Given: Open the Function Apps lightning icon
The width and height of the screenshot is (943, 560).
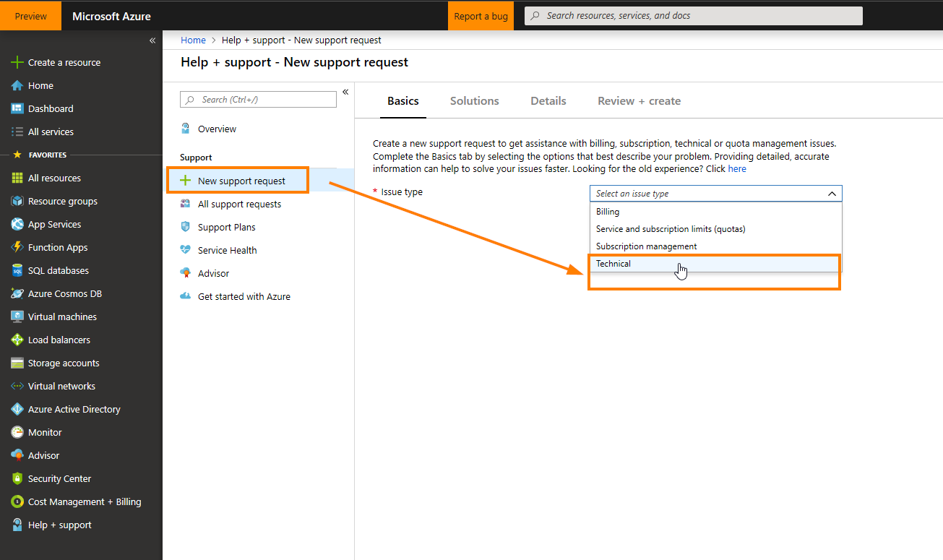Looking at the screenshot, I should pos(17,248).
